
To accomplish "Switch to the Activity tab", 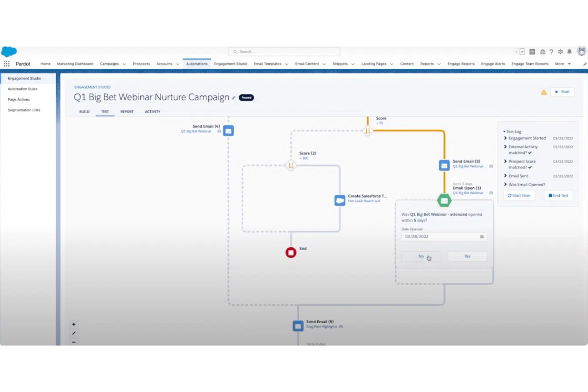I will tap(153, 112).
